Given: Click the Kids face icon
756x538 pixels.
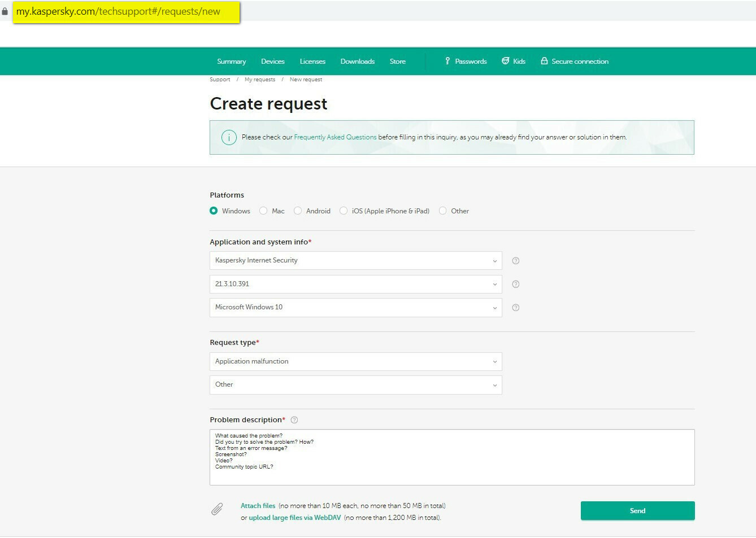Looking at the screenshot, I should pyautogui.click(x=505, y=61).
